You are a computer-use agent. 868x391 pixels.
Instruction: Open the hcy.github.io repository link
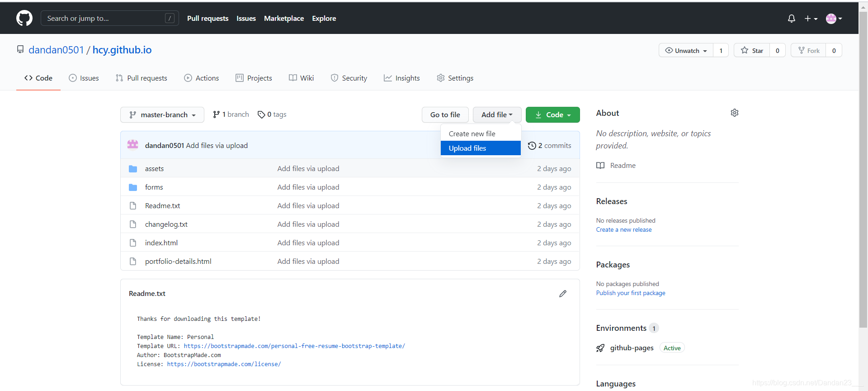(x=122, y=50)
